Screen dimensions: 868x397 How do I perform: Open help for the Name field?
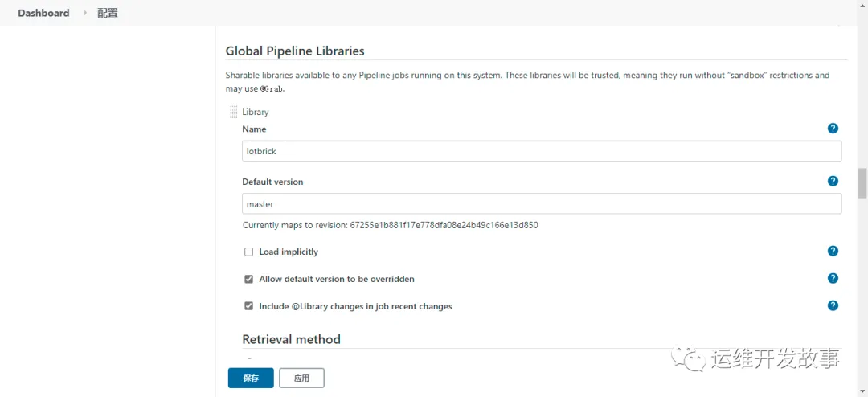833,129
